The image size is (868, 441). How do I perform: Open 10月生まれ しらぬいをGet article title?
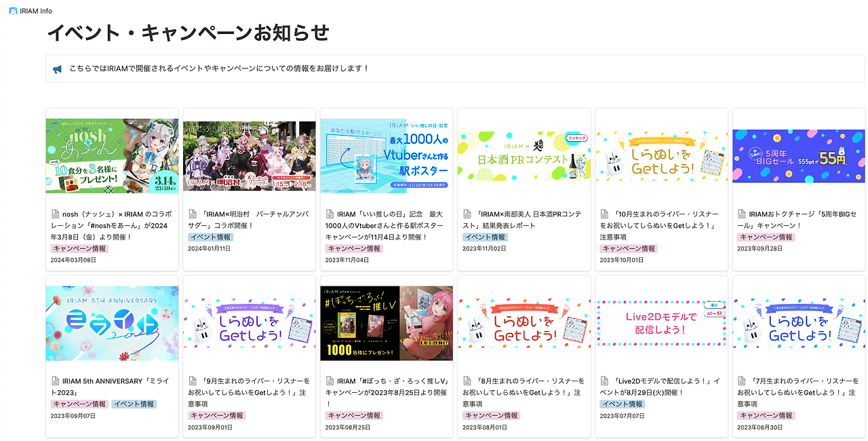pos(660,225)
